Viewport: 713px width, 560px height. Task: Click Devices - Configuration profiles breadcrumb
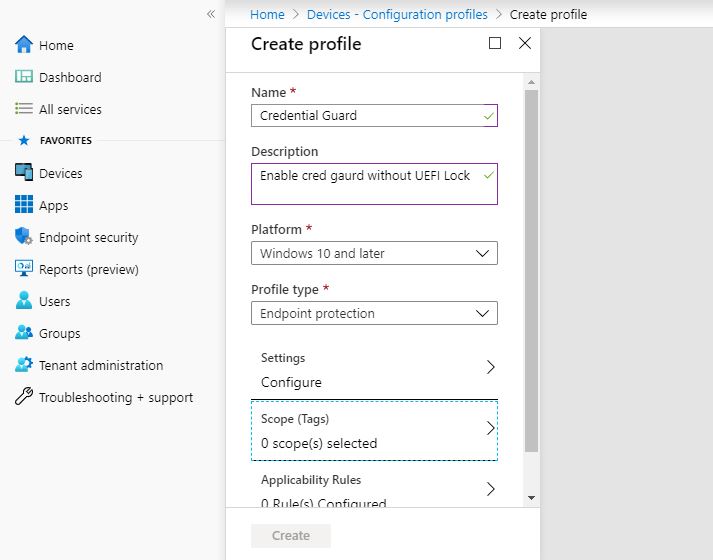(x=397, y=15)
